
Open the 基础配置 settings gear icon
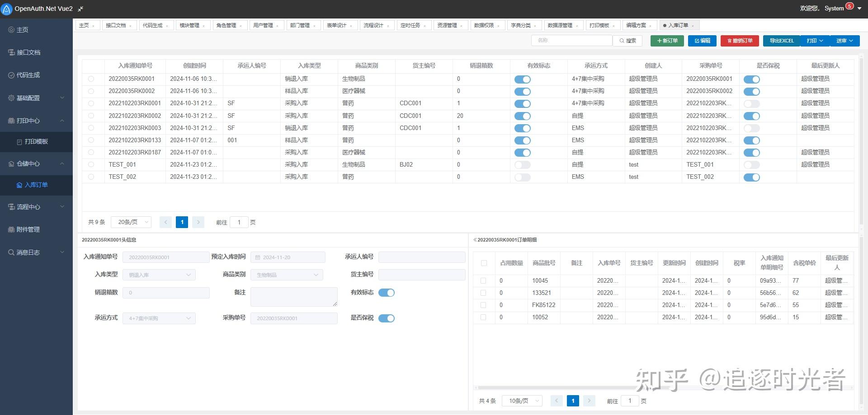[x=10, y=98]
